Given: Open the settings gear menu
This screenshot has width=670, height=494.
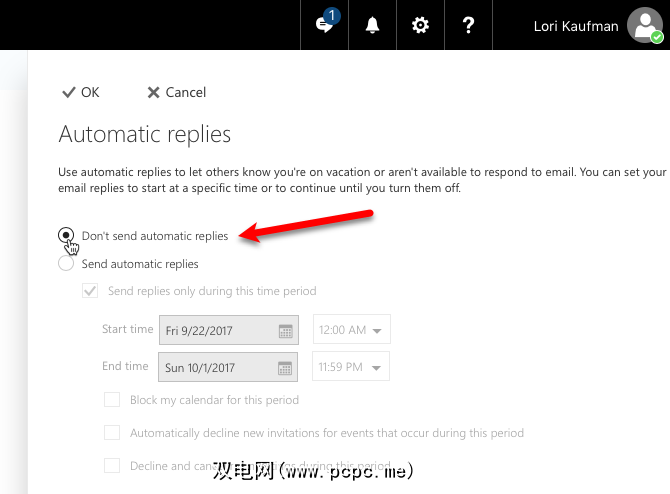Looking at the screenshot, I should pos(420,25).
